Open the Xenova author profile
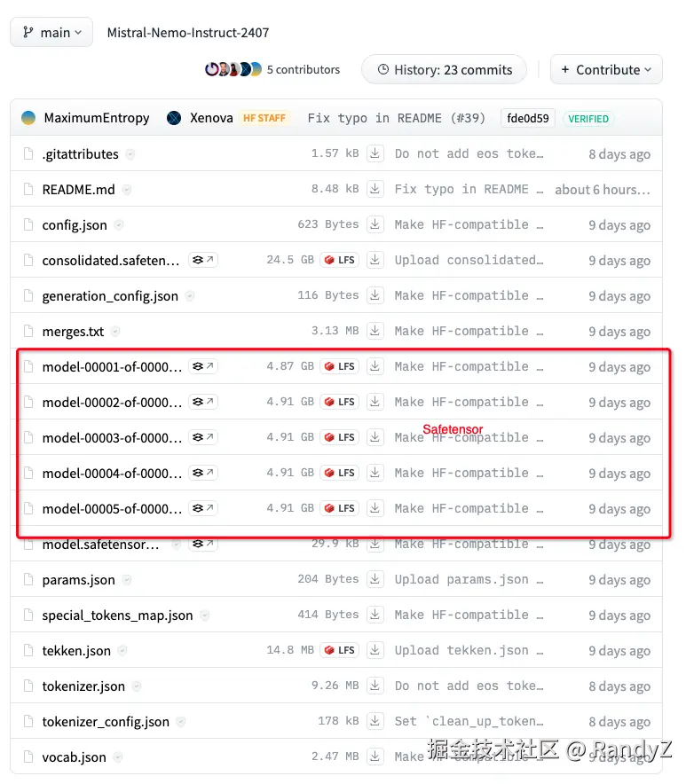The height and width of the screenshot is (784, 694). point(211,118)
